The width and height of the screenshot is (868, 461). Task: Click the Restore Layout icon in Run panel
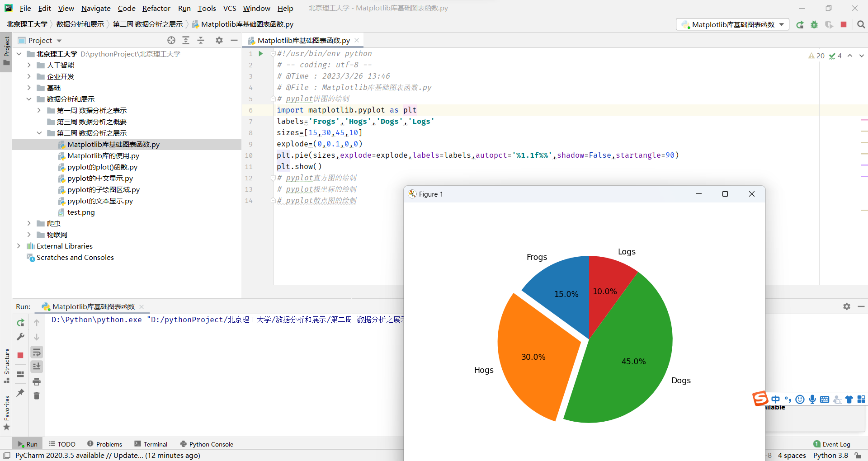click(20, 374)
